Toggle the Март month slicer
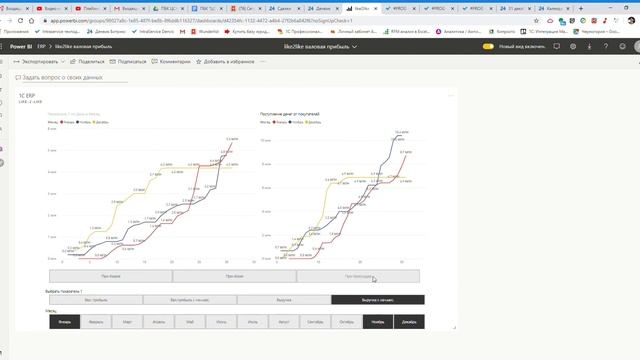 pyautogui.click(x=127, y=322)
